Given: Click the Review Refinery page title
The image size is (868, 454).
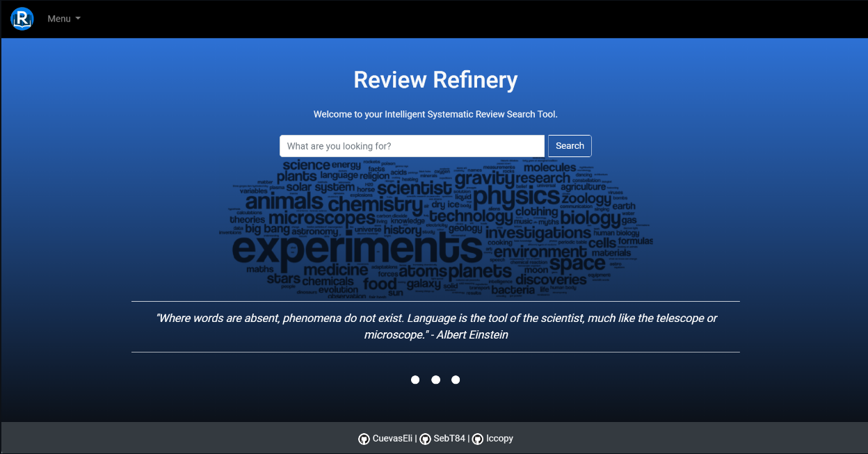Looking at the screenshot, I should pyautogui.click(x=435, y=80).
